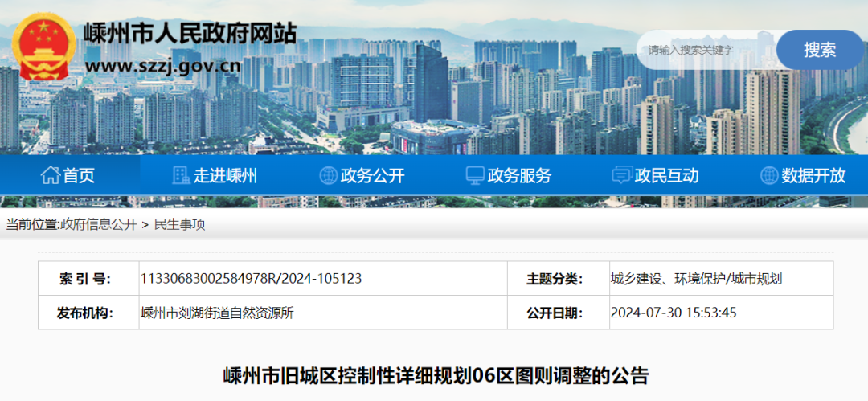Select the 政务公开 menu label
The image size is (868, 401).
tap(372, 175)
